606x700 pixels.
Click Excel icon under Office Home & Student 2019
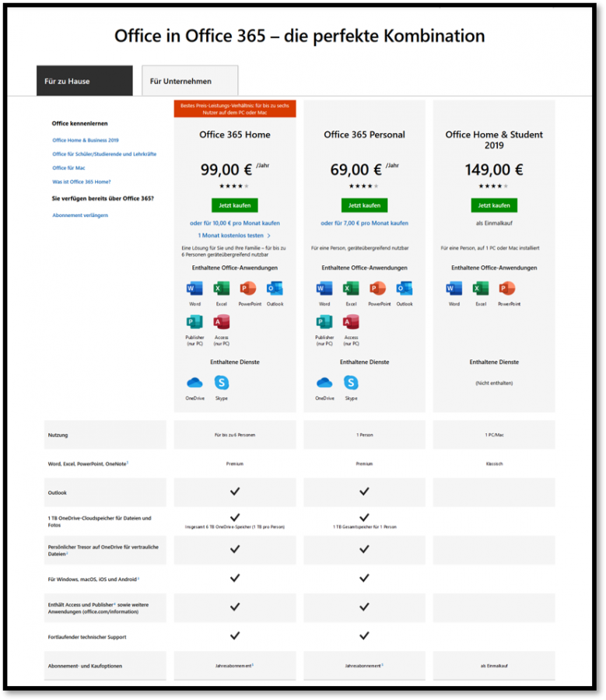pyautogui.click(x=481, y=289)
